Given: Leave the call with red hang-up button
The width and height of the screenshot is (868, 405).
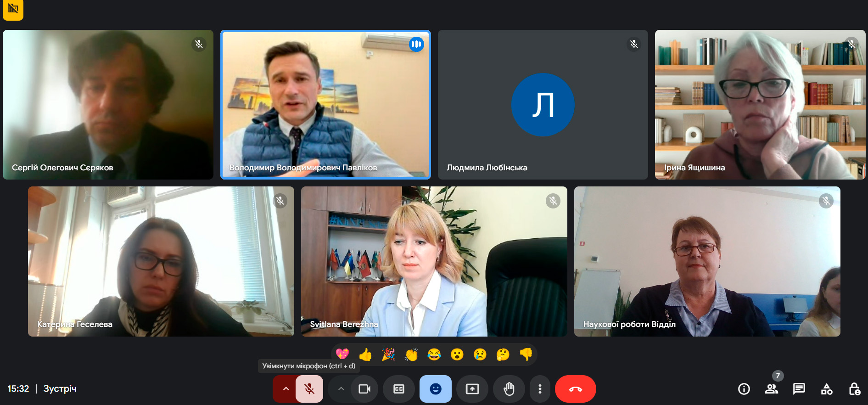Looking at the screenshot, I should click(575, 389).
